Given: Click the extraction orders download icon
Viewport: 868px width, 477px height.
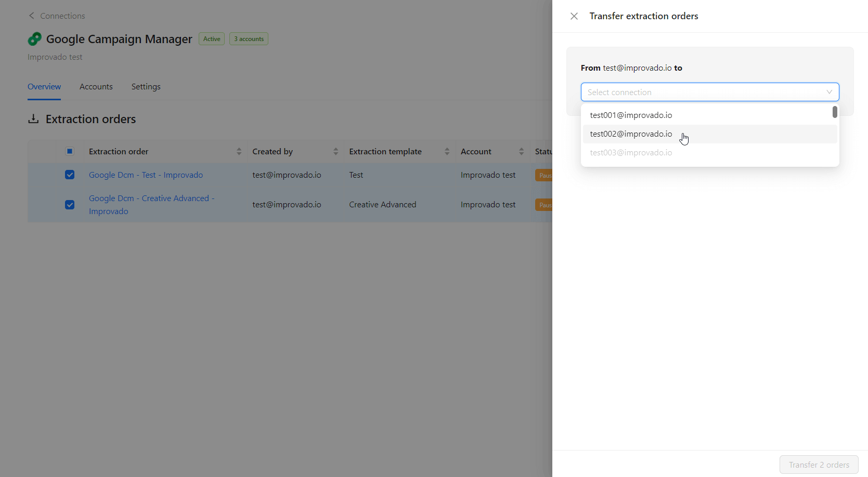Looking at the screenshot, I should tap(33, 119).
